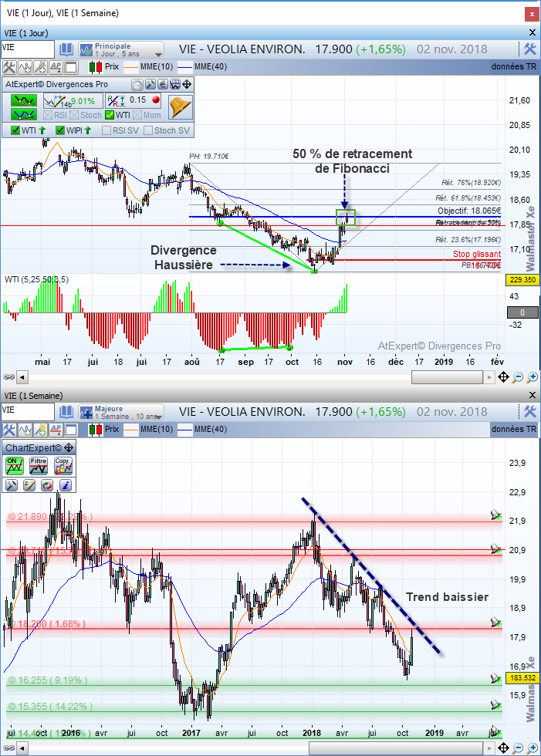Click the orange MME(10) swatch in the weekly legend
Screen dimensions: 541x756
click(130, 430)
